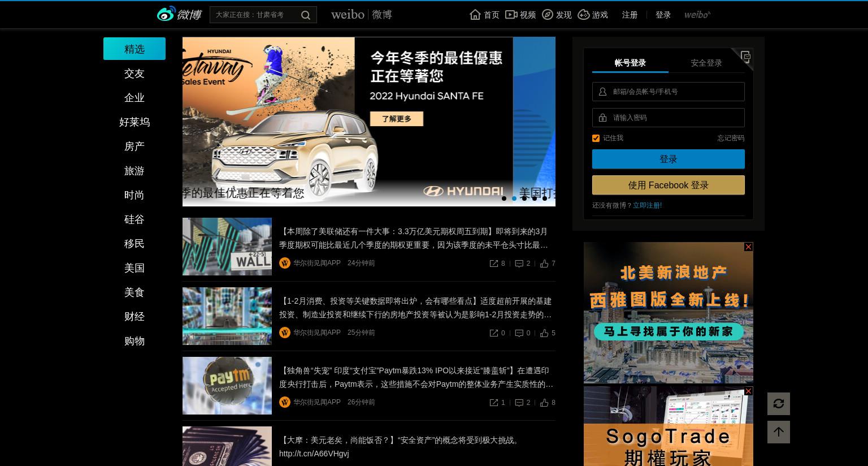Toggle the 记住我 remember me checkbox
Screen dimensions: 868x466
[596, 138]
